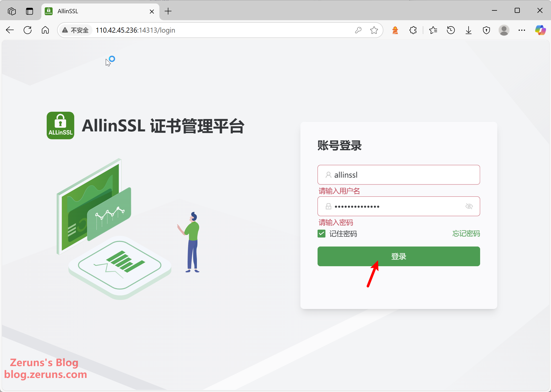The height and width of the screenshot is (392, 551).
Task: Bookmark this page with the star icon
Action: pyautogui.click(x=374, y=30)
